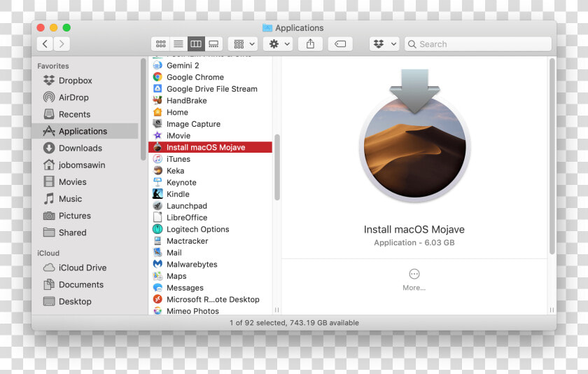
Task: Click the Mojave installer preview image
Action: click(x=414, y=135)
